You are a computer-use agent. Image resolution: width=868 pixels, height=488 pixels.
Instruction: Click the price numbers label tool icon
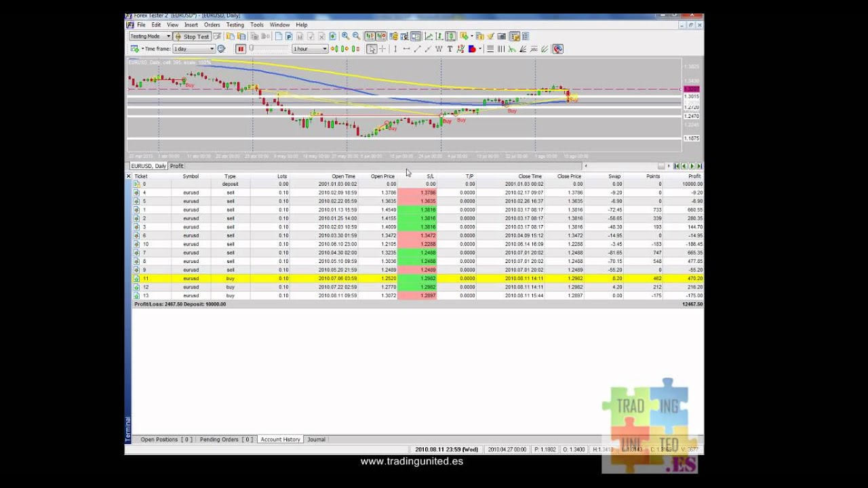[x=460, y=49]
